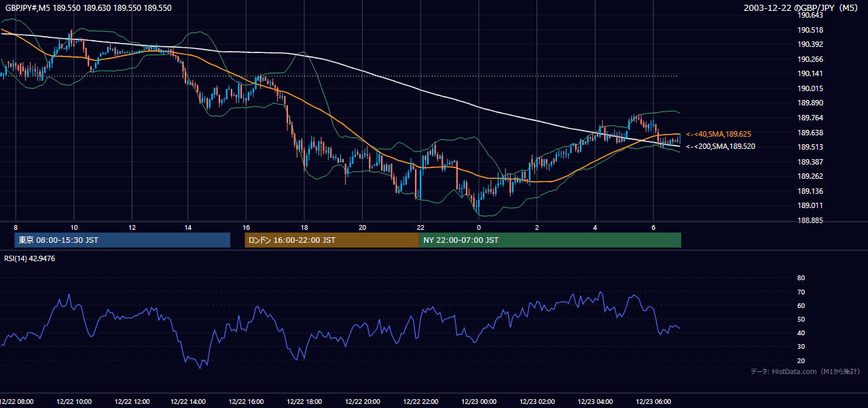Click hour label 14 under price chart
Image resolution: width=868 pixels, height=408 pixels.
pyautogui.click(x=188, y=227)
